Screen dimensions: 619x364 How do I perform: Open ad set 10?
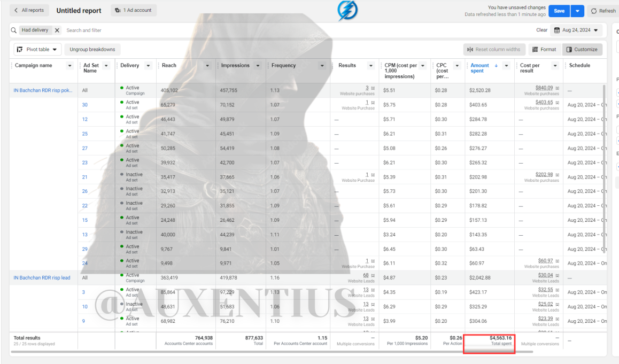click(85, 307)
